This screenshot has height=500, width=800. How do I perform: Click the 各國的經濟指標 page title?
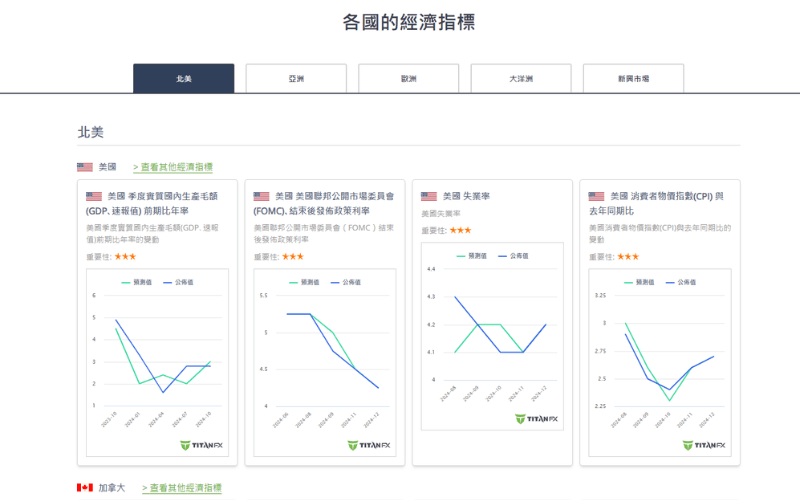[409, 22]
